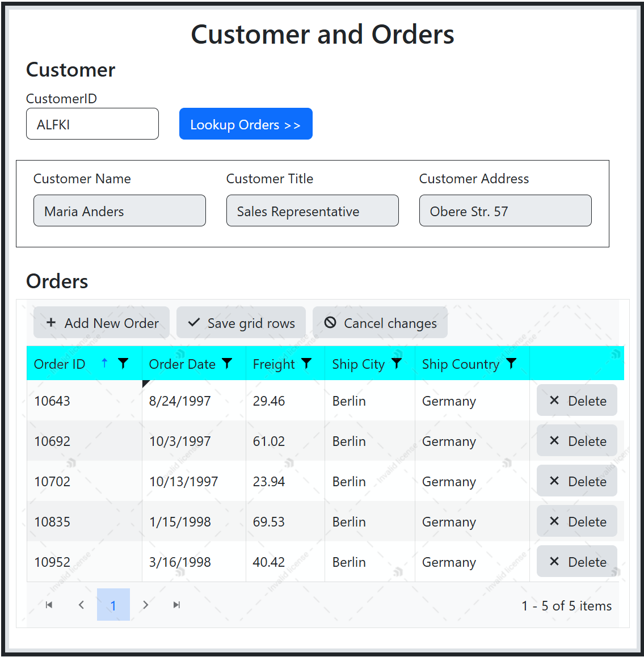
Task: Sort by the Order Date column header
Action: pyautogui.click(x=182, y=364)
